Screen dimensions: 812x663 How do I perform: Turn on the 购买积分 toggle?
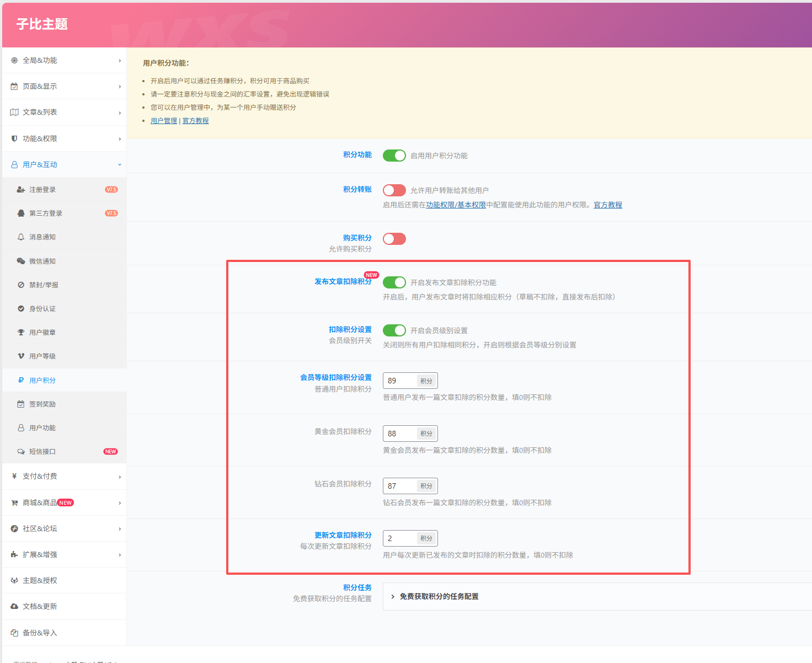394,239
